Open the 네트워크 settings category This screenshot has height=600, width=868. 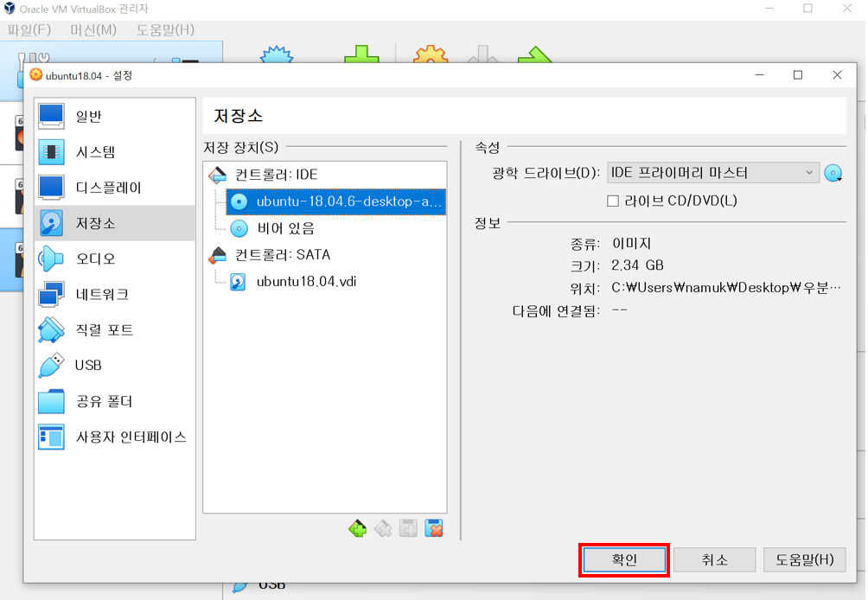(x=115, y=295)
